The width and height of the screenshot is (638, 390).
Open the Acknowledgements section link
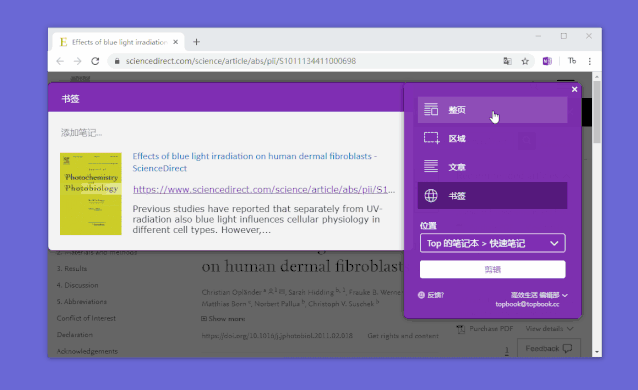(87, 351)
